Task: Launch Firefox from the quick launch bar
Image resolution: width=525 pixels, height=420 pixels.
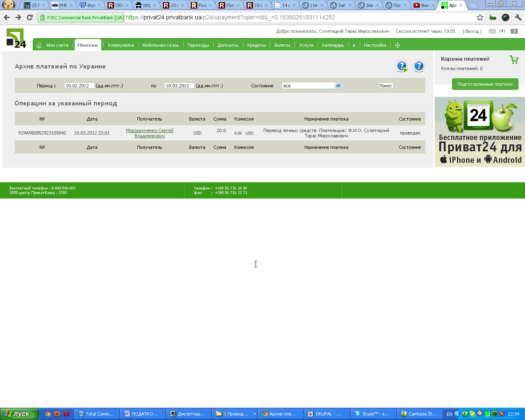Action: [x=57, y=414]
